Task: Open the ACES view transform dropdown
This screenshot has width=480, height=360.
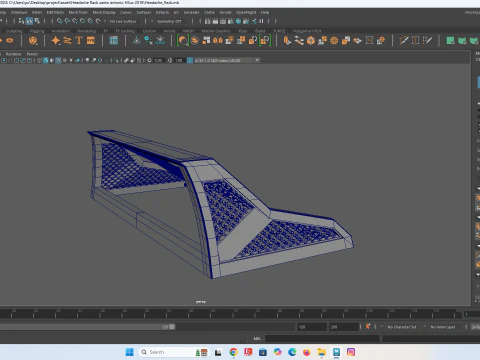Action: point(226,60)
